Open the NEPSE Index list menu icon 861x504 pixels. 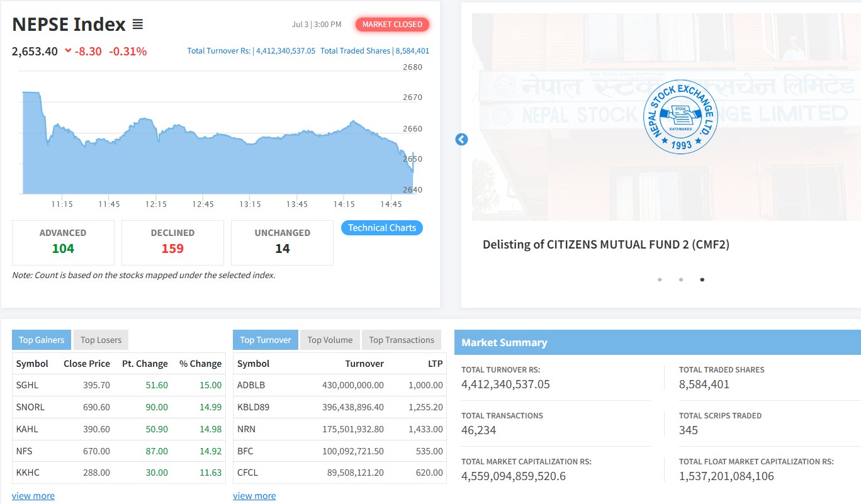pyautogui.click(x=138, y=25)
